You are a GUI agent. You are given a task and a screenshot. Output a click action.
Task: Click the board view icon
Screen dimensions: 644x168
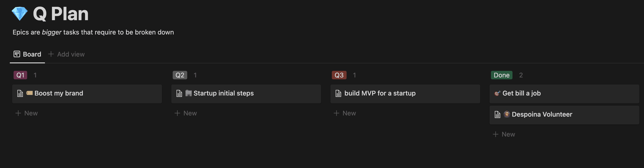click(17, 54)
